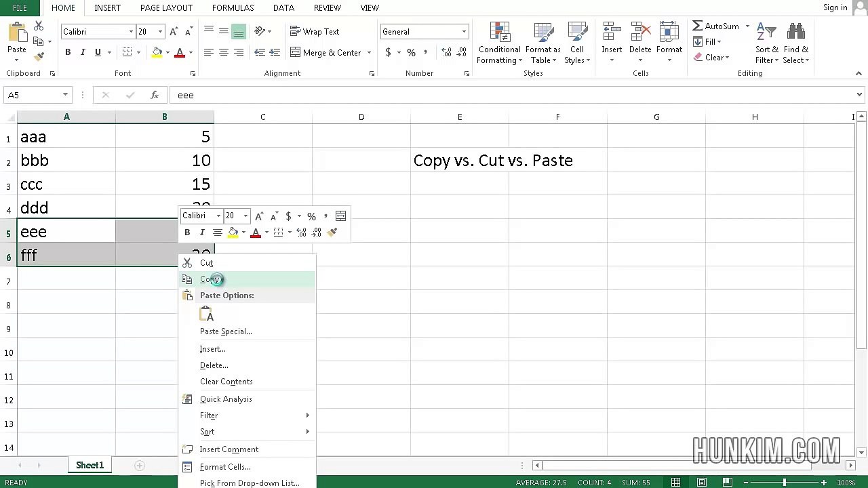Image resolution: width=868 pixels, height=488 pixels.
Task: Switch to Normal view in status bar
Action: point(675,483)
